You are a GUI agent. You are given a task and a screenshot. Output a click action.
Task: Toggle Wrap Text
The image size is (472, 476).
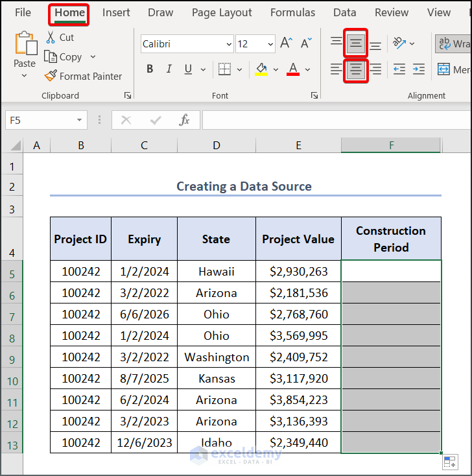[x=453, y=43]
